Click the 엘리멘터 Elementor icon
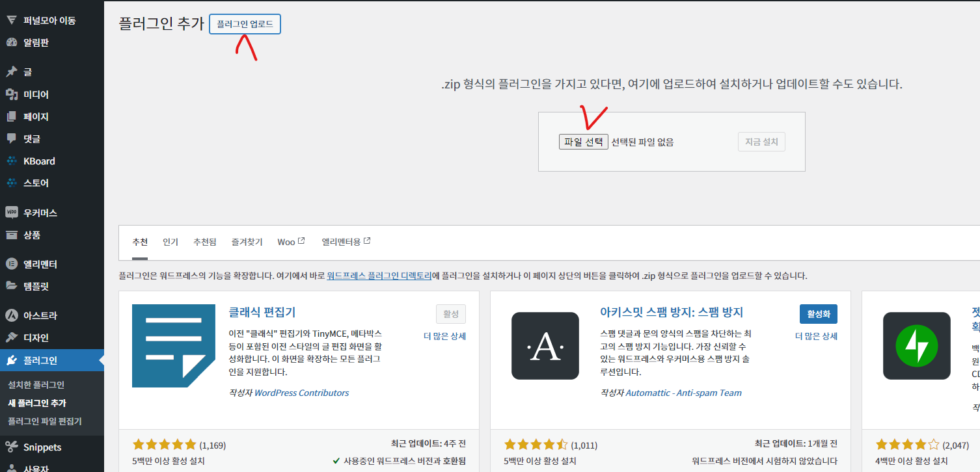980x472 pixels. [11, 264]
